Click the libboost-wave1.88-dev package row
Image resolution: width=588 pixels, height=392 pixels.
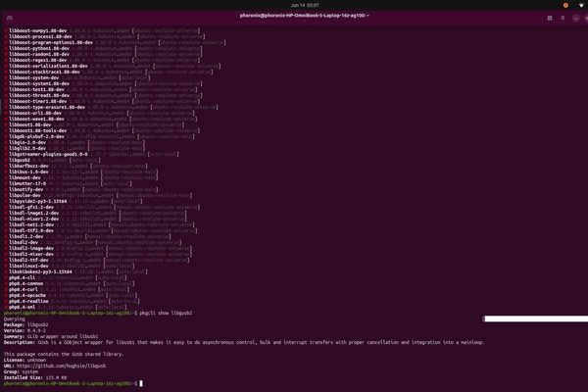pyautogui.click(x=103, y=119)
